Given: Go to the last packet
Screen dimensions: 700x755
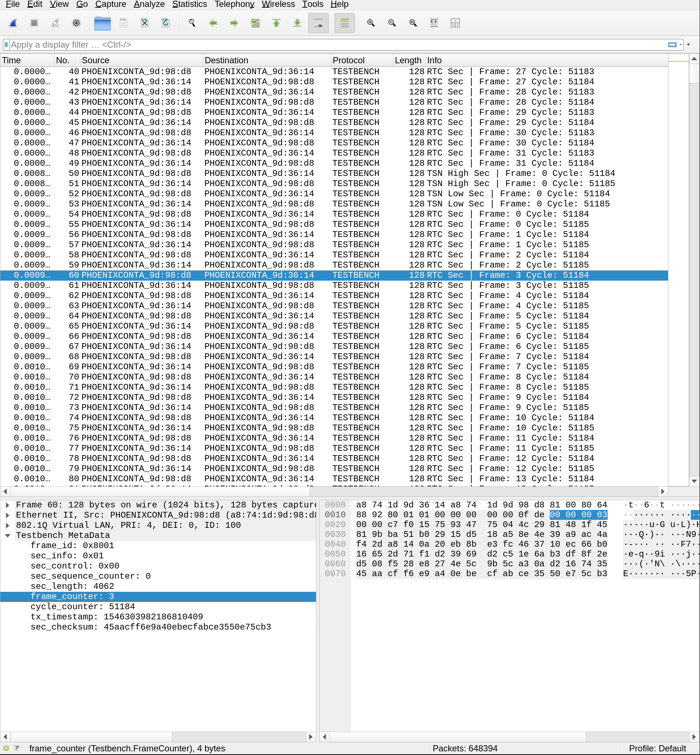Looking at the screenshot, I should (x=297, y=23).
